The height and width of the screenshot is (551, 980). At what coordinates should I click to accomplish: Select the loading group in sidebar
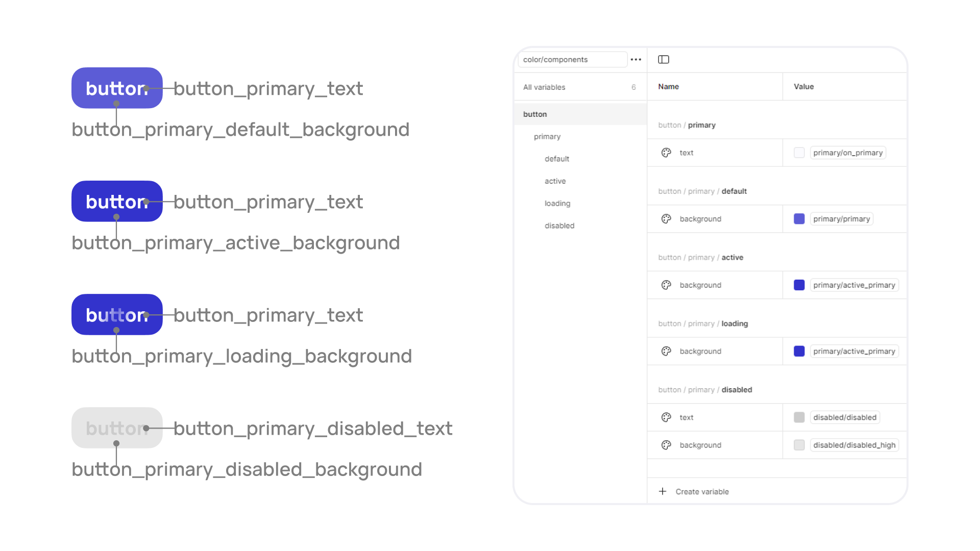click(x=557, y=203)
